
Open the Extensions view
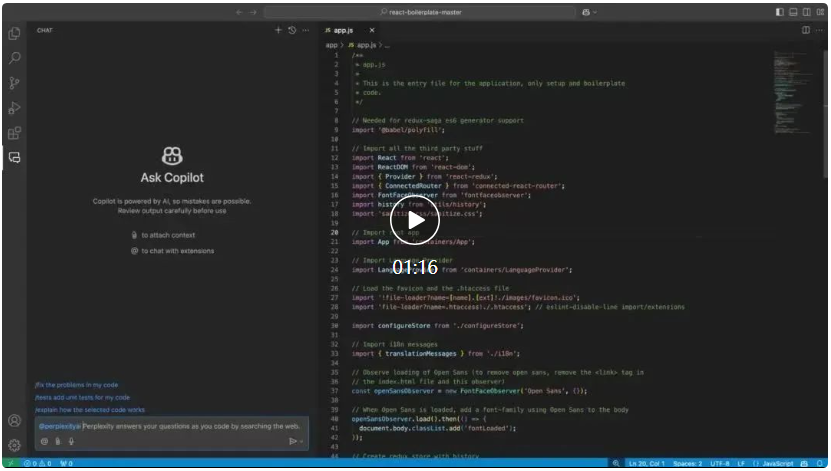pyautogui.click(x=14, y=133)
